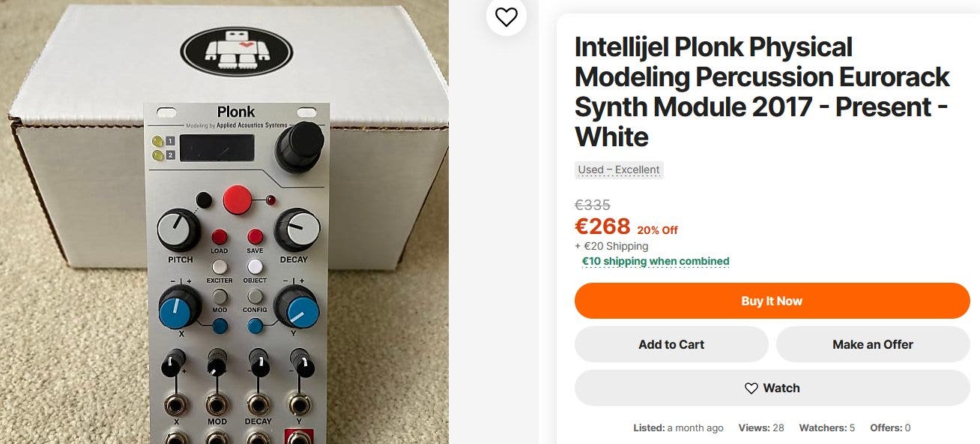Image resolution: width=980 pixels, height=444 pixels.
Task: Click the Listed: a month ago text
Action: coord(678,428)
